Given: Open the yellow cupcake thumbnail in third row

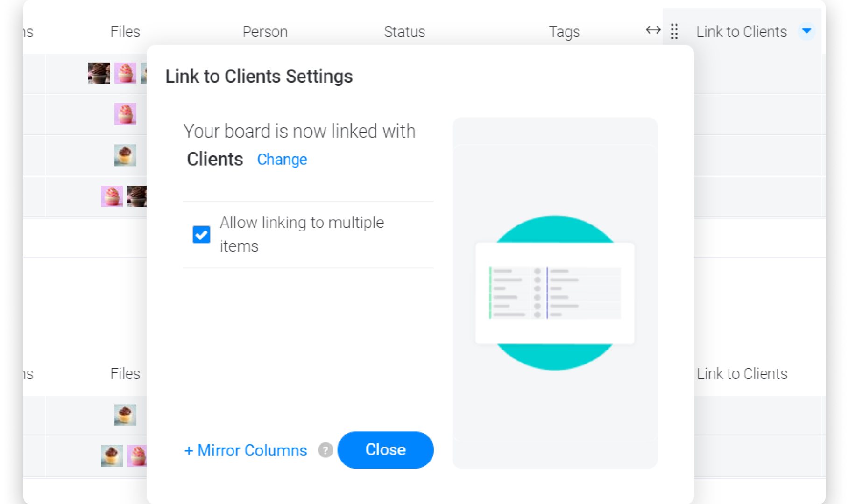Looking at the screenshot, I should [x=125, y=155].
